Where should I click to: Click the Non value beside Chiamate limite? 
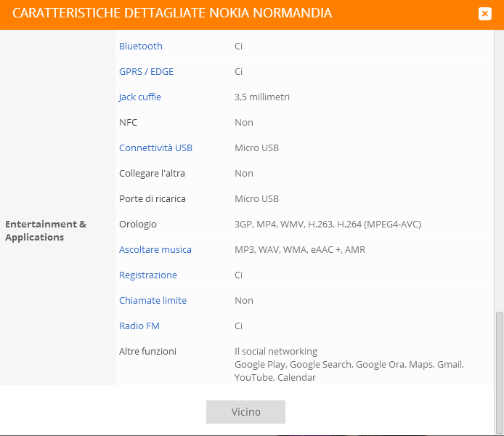pos(243,300)
